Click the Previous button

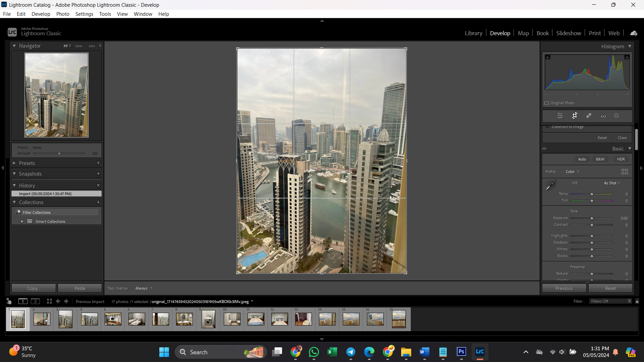pos(564,288)
